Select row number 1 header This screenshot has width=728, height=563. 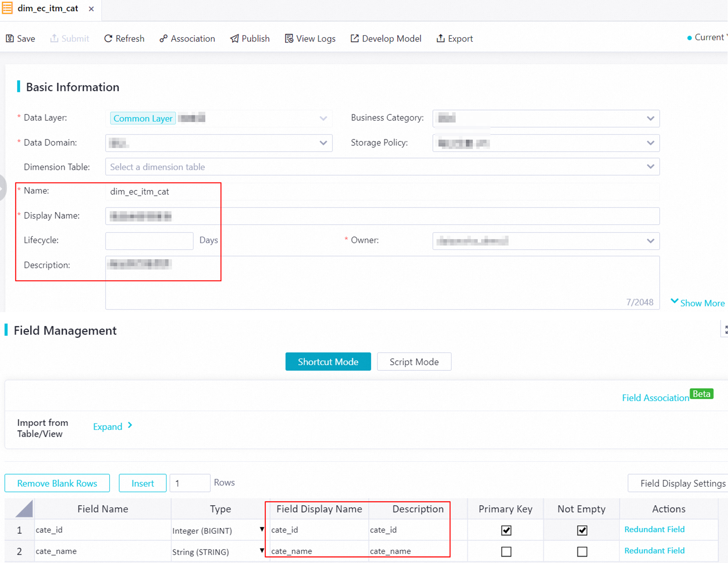point(19,530)
